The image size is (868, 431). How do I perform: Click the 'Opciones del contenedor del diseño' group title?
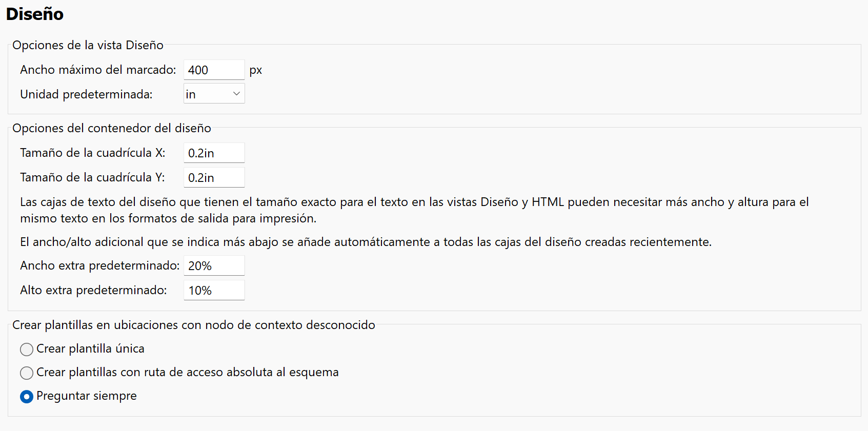click(x=112, y=128)
